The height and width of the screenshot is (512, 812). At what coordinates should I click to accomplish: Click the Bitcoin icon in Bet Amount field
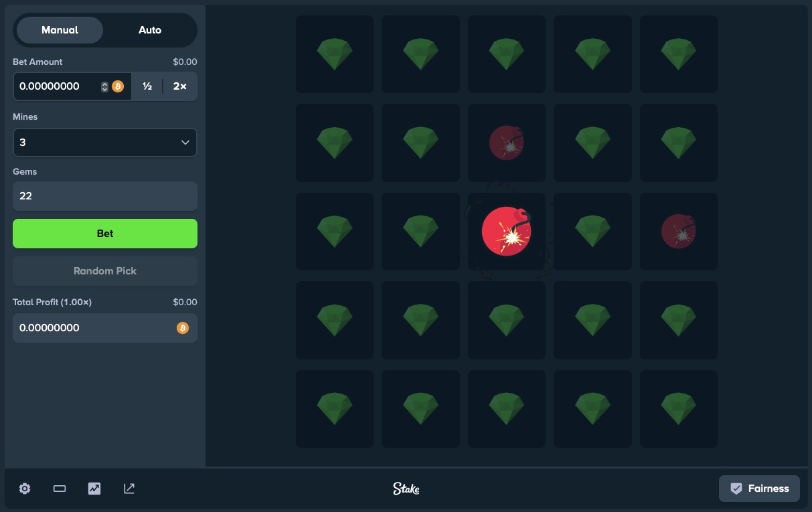coord(118,86)
